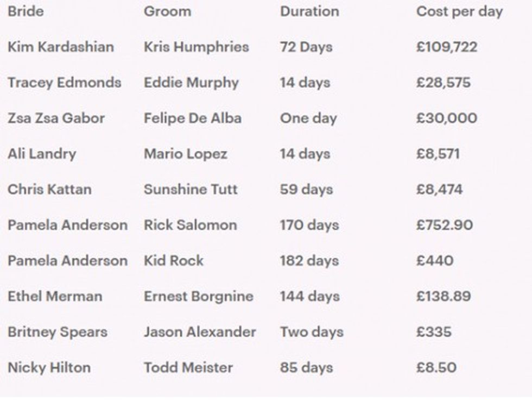The image size is (532, 400).
Task: Select the Tracey Edmonds cell
Action: 64,83
